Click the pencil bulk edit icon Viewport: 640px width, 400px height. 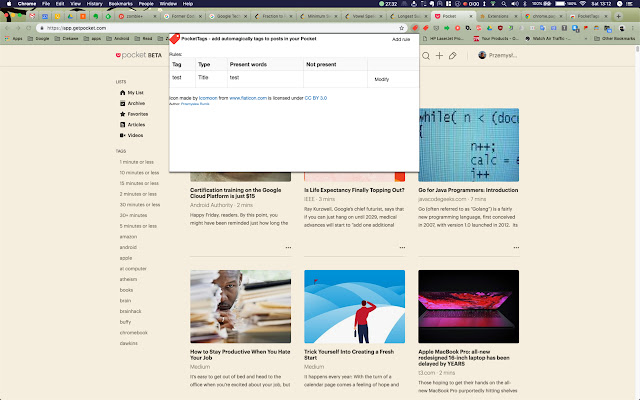(453, 56)
